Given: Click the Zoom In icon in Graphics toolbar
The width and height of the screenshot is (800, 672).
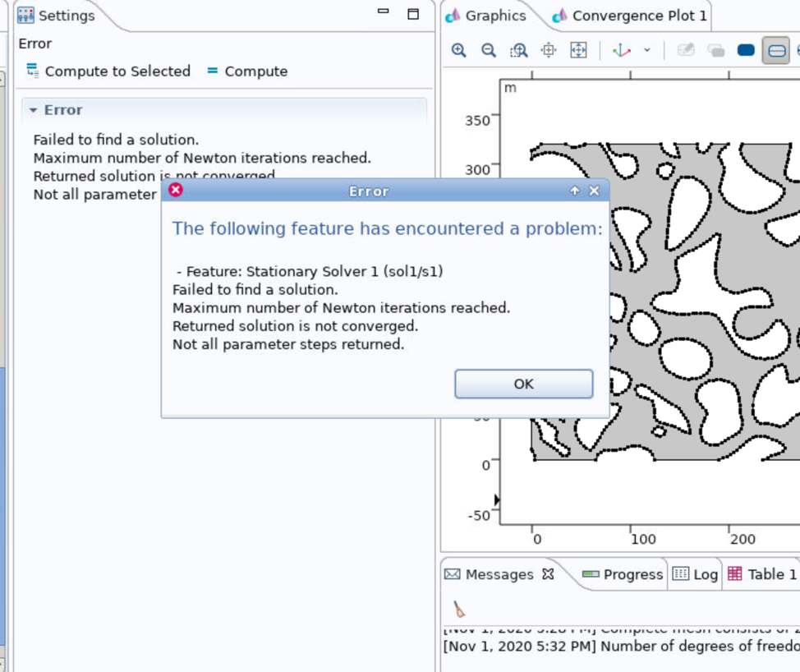Looking at the screenshot, I should (x=459, y=51).
